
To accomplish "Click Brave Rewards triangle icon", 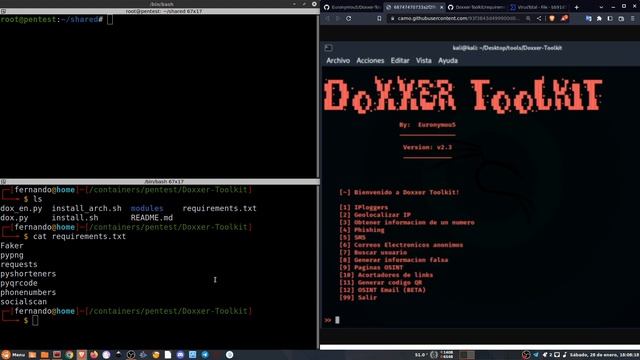I will (x=564, y=18).
